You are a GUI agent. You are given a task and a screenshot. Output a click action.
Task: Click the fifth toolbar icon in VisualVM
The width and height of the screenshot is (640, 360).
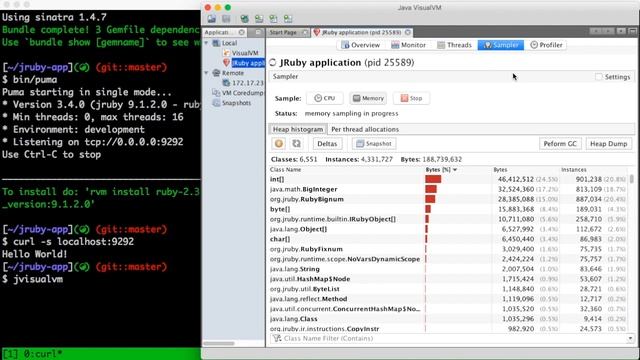click(x=273, y=19)
